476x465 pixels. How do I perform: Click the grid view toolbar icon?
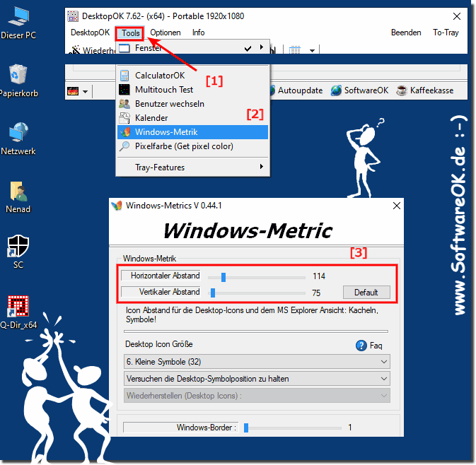[x=294, y=49]
